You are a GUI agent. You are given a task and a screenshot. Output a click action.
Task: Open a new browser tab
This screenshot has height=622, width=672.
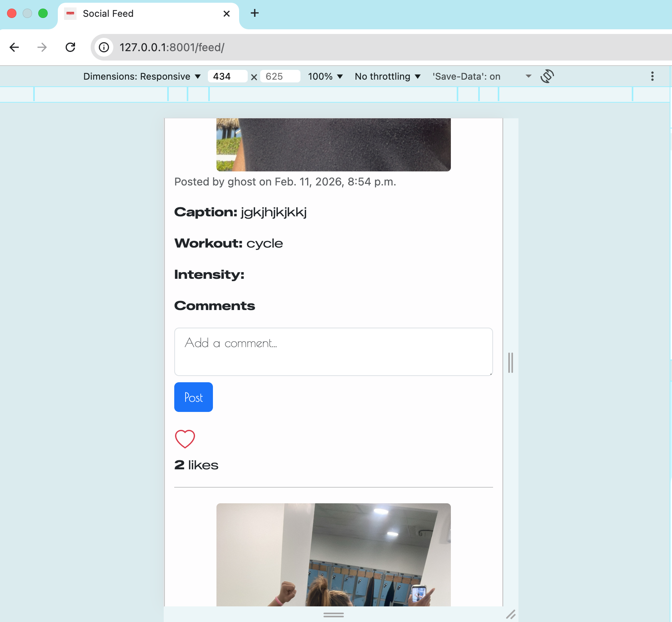point(255,13)
